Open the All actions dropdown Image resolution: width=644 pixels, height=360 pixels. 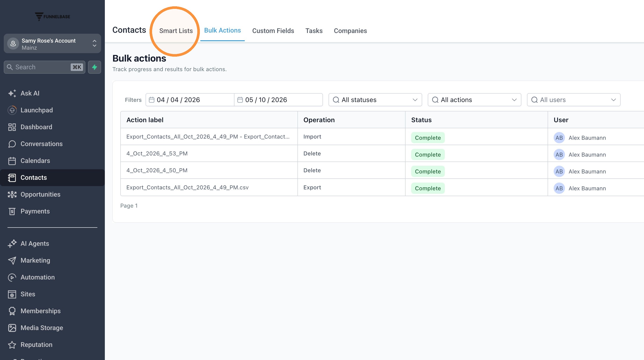coord(475,100)
